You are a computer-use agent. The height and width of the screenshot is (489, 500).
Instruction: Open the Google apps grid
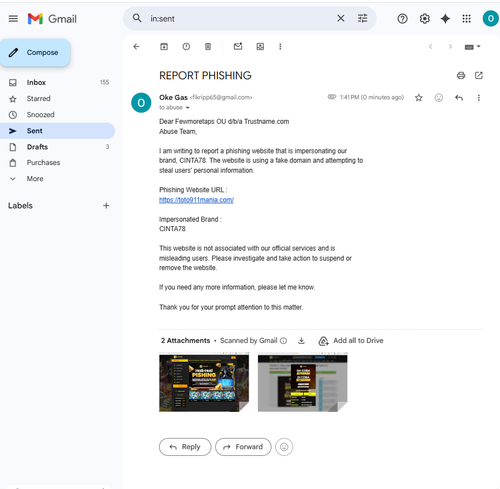[466, 19]
